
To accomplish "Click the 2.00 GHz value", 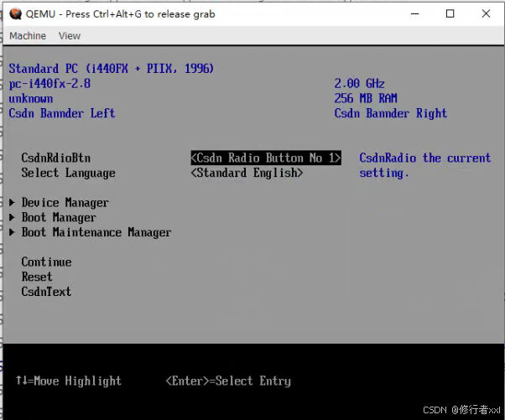I will pos(359,84).
